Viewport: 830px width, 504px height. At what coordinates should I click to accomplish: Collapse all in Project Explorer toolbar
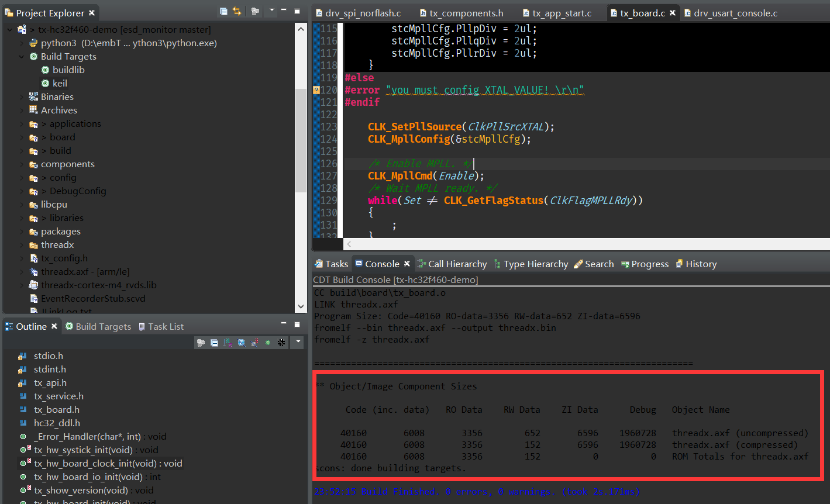pyautogui.click(x=223, y=11)
